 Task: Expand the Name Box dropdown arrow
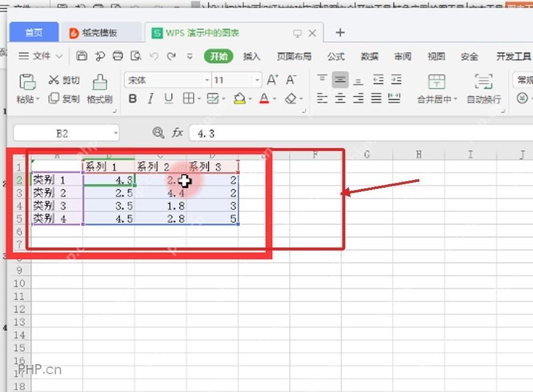(116, 133)
